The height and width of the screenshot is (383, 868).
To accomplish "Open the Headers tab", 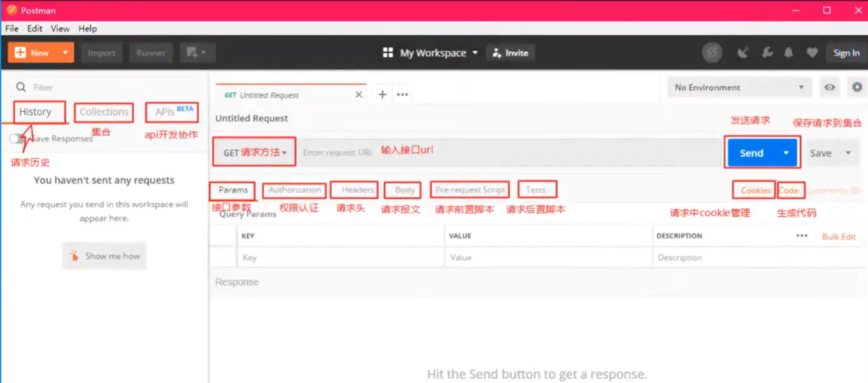I will 358,190.
